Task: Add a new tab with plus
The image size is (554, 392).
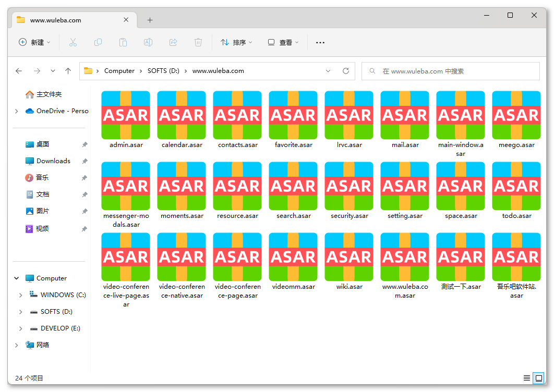Action: [150, 20]
